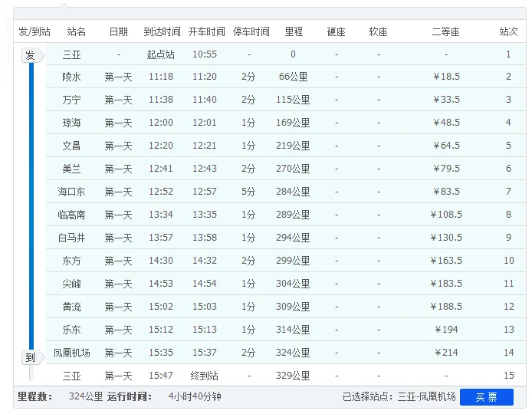Image resolution: width=532 pixels, height=414 pixels.
Task: Select the 到 arrival marker tag
Action: (33, 357)
